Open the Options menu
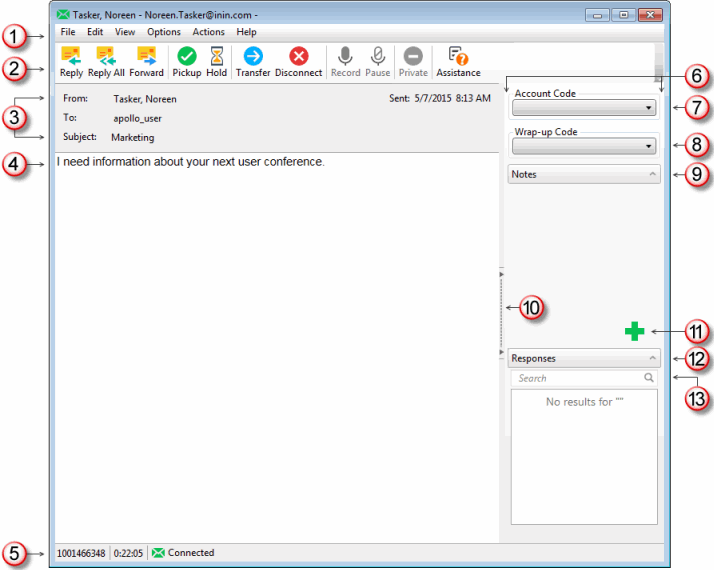 point(164,32)
